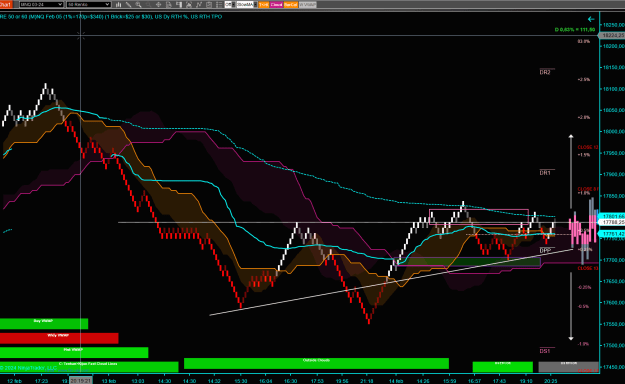Open the 50 Renko interval dropdown
Screen dimensions: 625x384
(88, 4)
